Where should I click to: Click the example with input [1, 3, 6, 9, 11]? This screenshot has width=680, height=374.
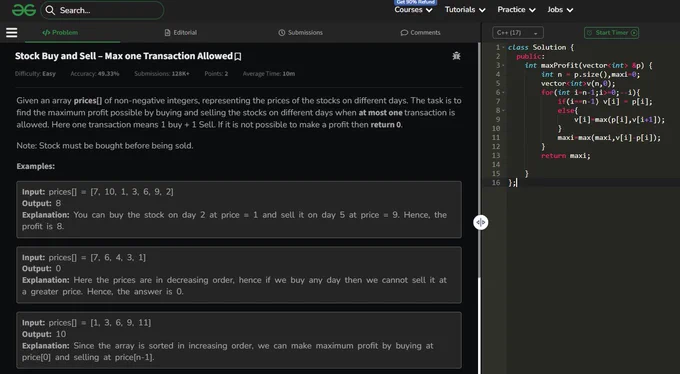(239, 340)
